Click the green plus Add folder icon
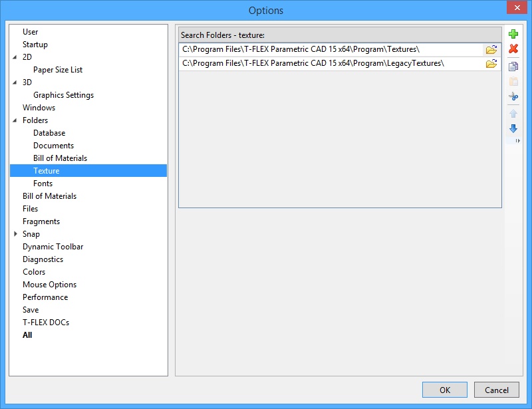This screenshot has width=532, height=409. tap(513, 33)
